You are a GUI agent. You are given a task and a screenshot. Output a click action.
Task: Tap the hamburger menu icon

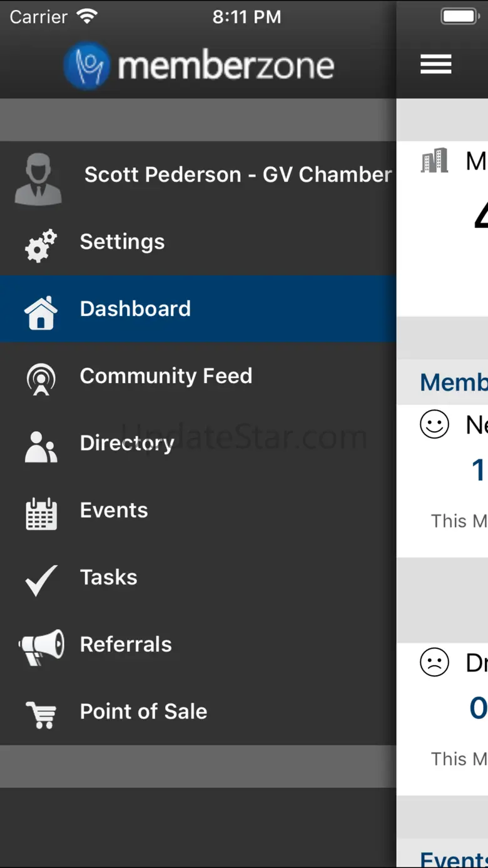[x=436, y=64]
